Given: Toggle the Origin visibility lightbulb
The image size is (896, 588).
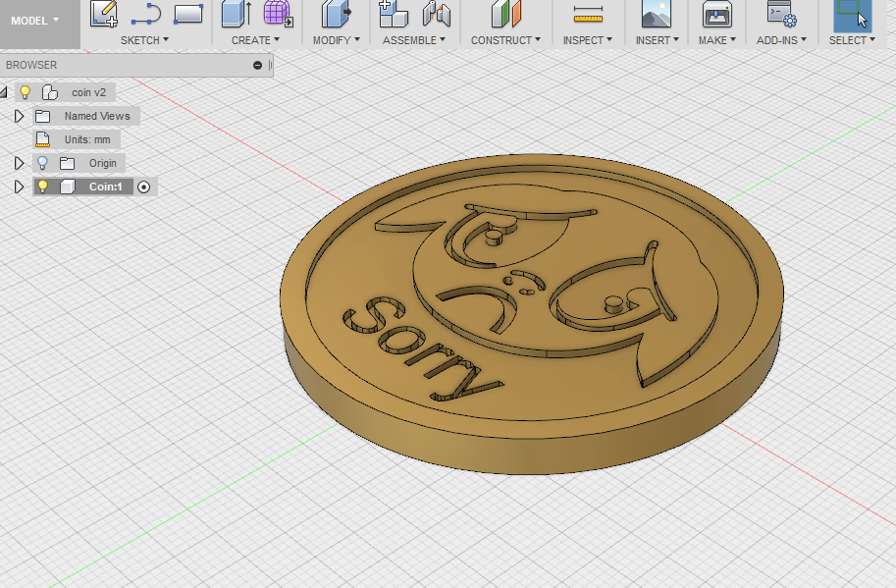Looking at the screenshot, I should [42, 163].
